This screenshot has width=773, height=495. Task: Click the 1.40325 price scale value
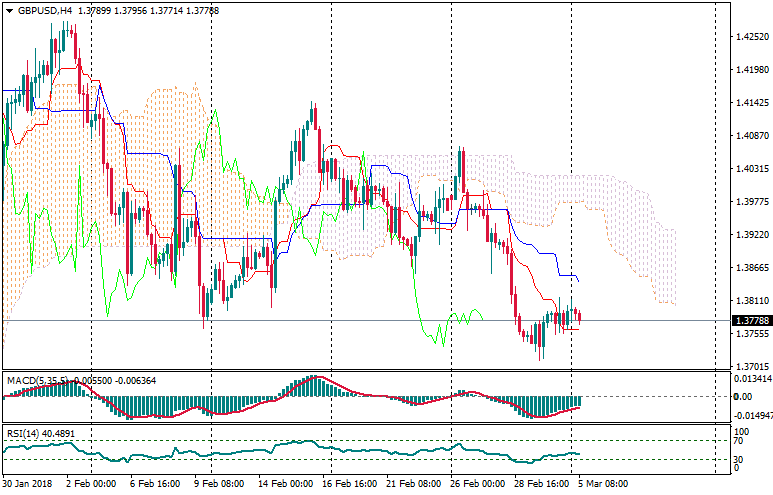750,169
